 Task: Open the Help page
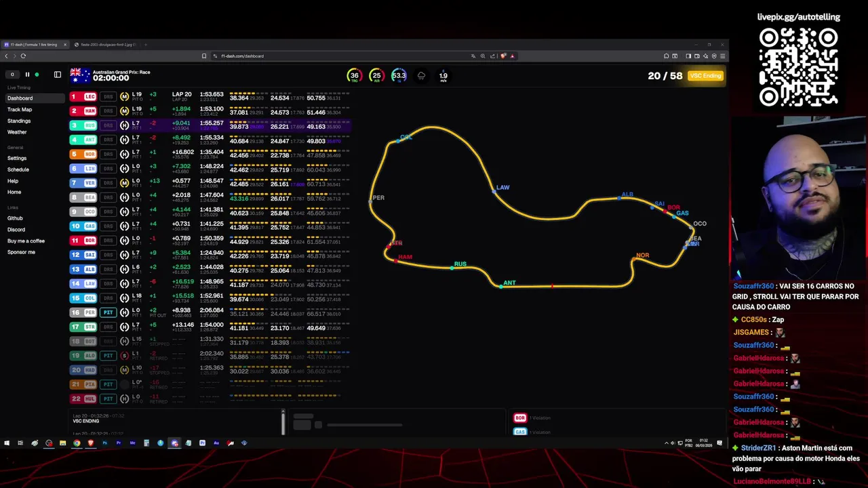point(13,181)
